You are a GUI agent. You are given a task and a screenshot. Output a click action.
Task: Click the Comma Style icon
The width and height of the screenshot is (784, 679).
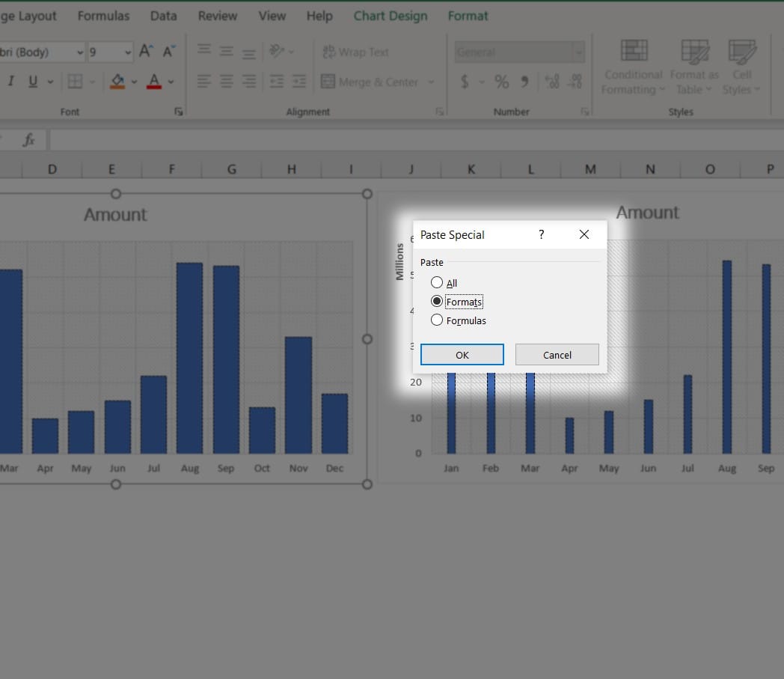(524, 82)
